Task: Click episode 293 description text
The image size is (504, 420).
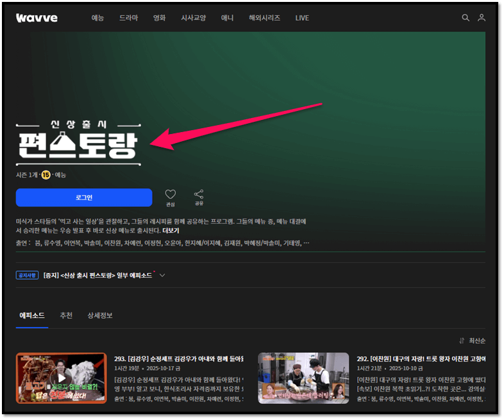Action: [179, 384]
